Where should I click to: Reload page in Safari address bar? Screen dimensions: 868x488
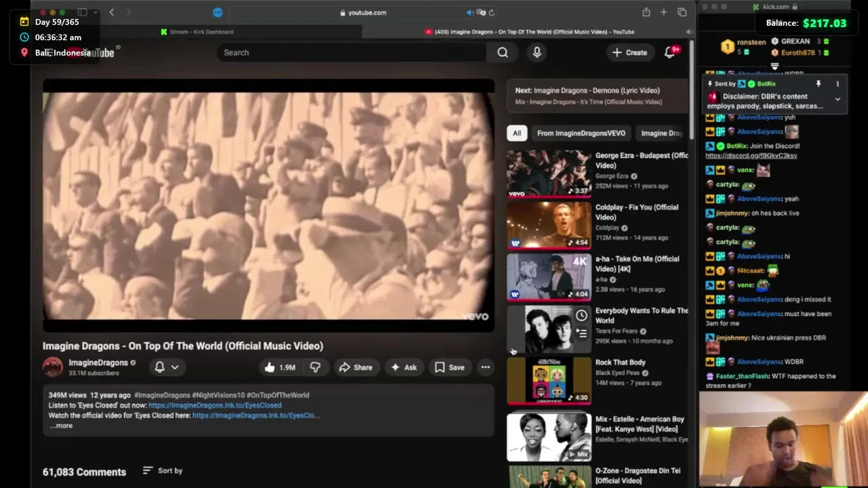coord(491,12)
